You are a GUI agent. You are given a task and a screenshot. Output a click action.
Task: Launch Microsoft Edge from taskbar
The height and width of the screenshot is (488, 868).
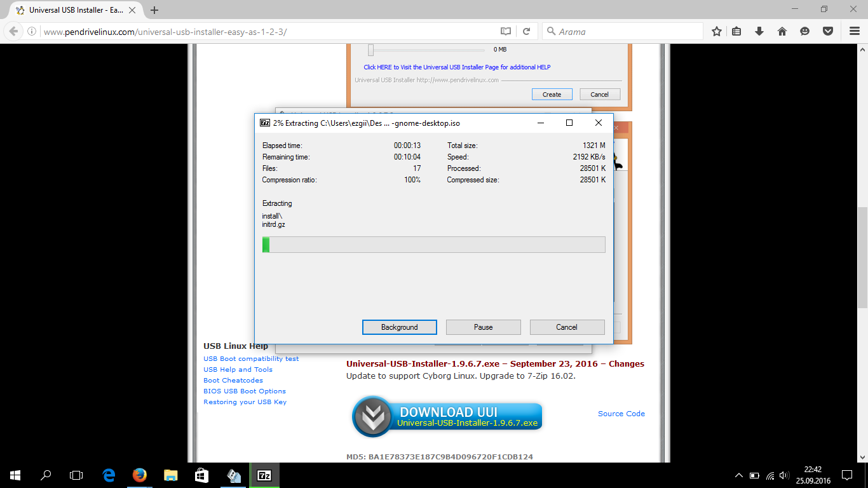109,475
